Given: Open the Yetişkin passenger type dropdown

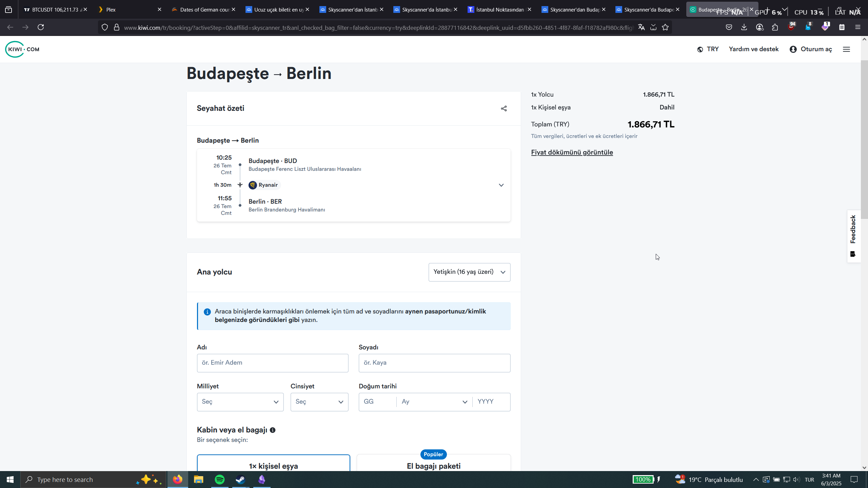Looking at the screenshot, I should 469,272.
